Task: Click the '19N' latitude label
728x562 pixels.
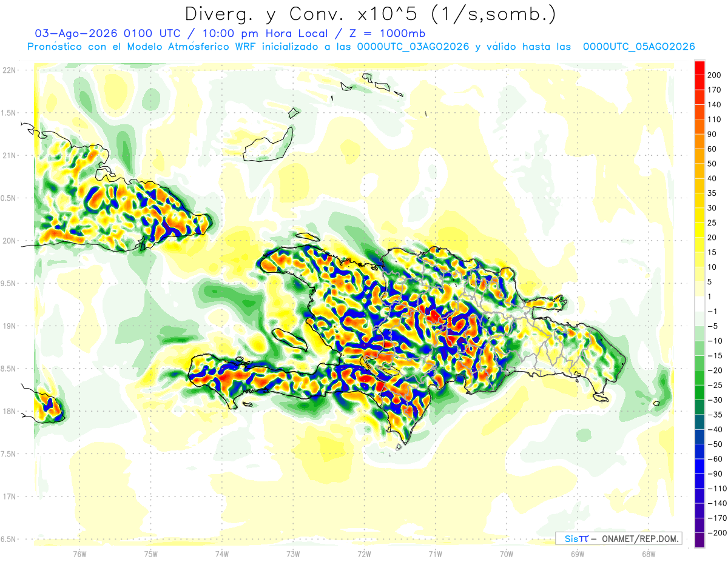Action: click(x=9, y=326)
